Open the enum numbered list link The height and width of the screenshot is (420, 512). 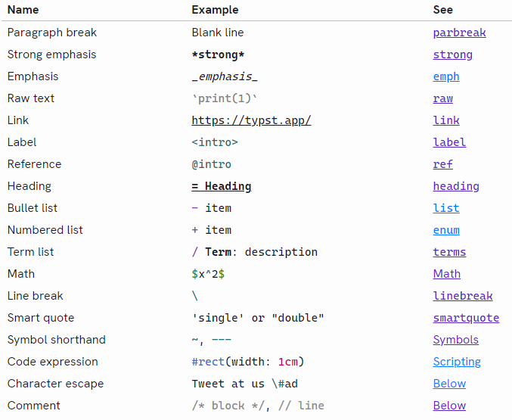446,230
